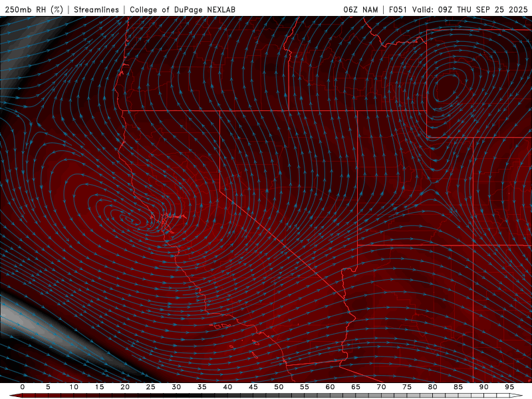This screenshot has width=532, height=399.
Task: Click the '30' colorbar tick label
Action: click(x=176, y=387)
